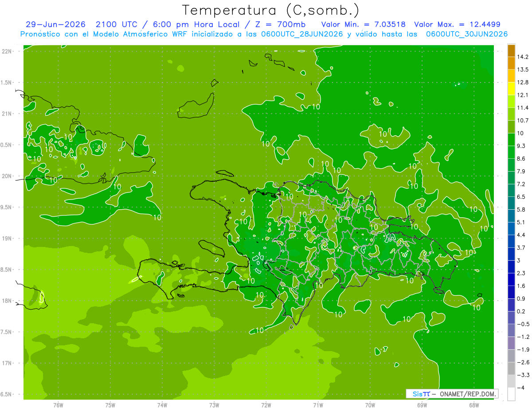Click colorbar value "9.3"

coord(521,146)
